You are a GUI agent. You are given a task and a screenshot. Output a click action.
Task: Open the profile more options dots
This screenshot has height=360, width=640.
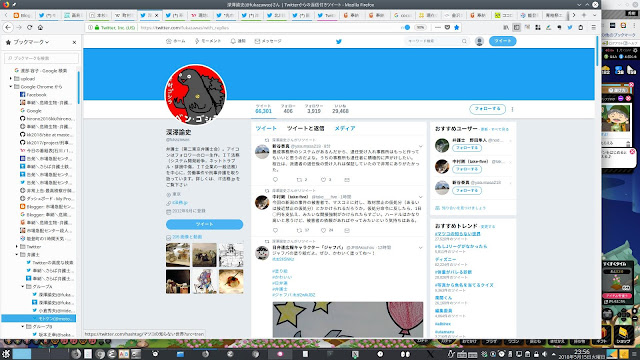point(512,109)
